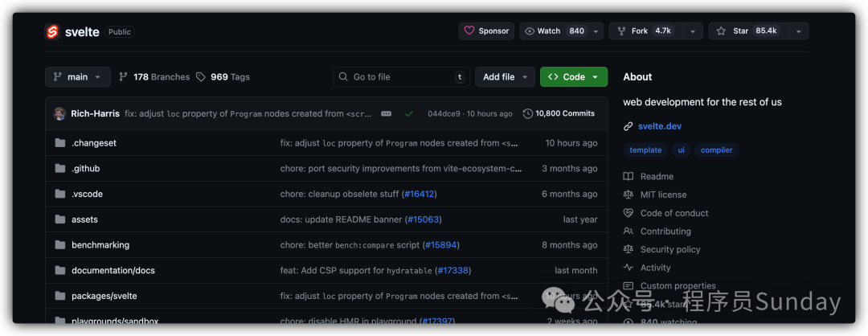Screen dimensions: 868x336
Task: Click Rich-Harris avatar image
Action: coord(60,114)
